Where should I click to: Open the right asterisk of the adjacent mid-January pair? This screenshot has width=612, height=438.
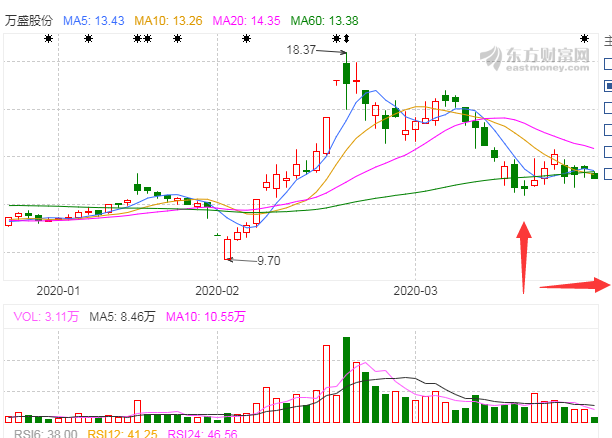click(147, 39)
